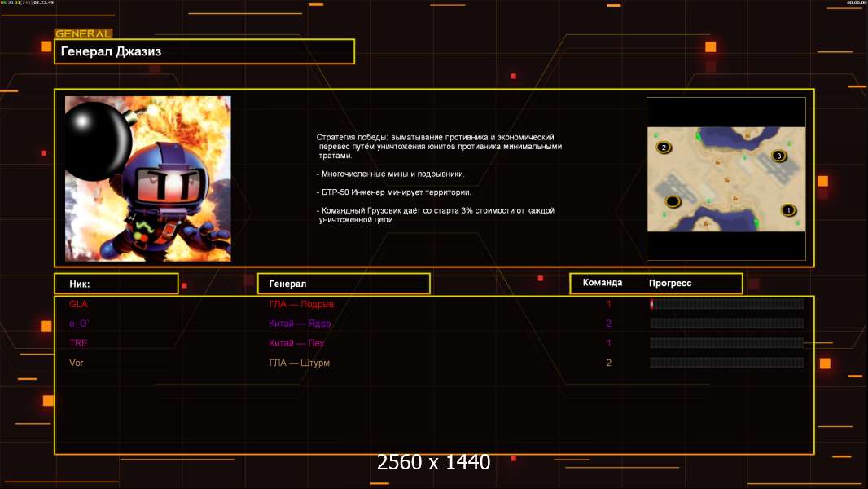Click the loading progress bar for o_O'
Viewport: 868px width, 489px height.
coord(727,324)
